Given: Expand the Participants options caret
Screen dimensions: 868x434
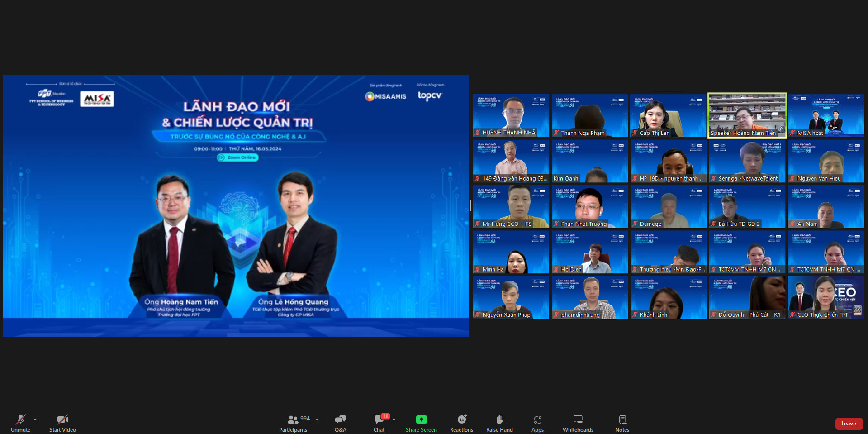Looking at the screenshot, I should point(317,420).
